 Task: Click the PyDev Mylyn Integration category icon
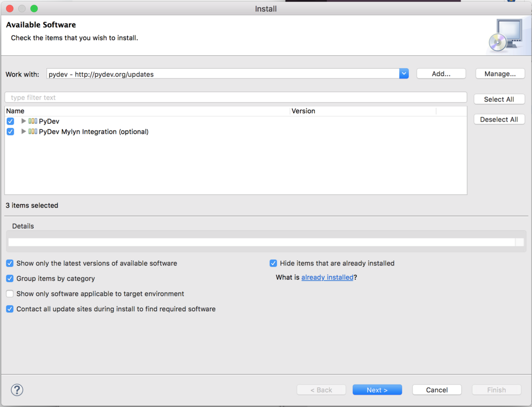pyautogui.click(x=33, y=132)
